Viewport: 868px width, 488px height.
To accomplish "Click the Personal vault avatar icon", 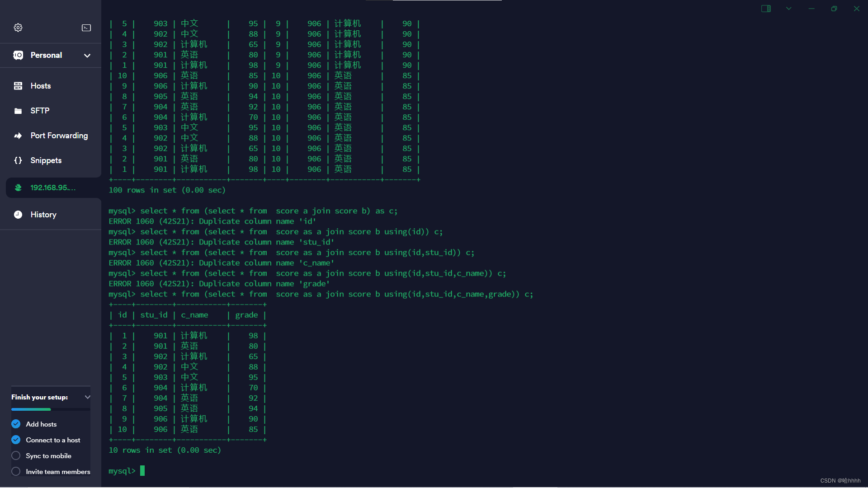I will coord(18,55).
